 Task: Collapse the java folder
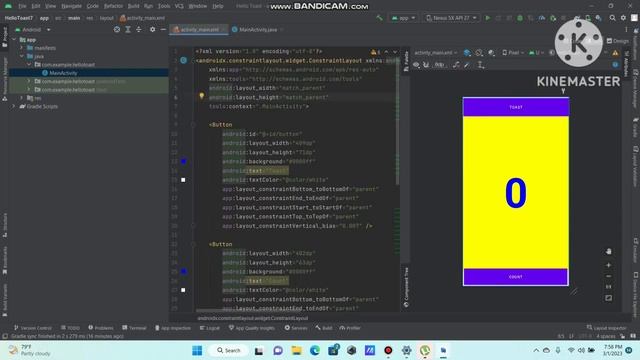[x=22, y=56]
